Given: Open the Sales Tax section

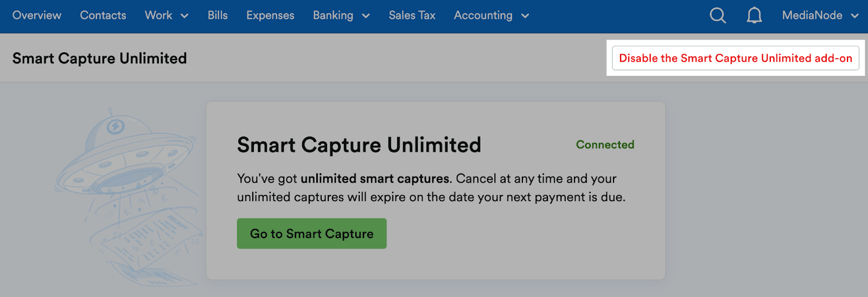Looking at the screenshot, I should tap(412, 16).
